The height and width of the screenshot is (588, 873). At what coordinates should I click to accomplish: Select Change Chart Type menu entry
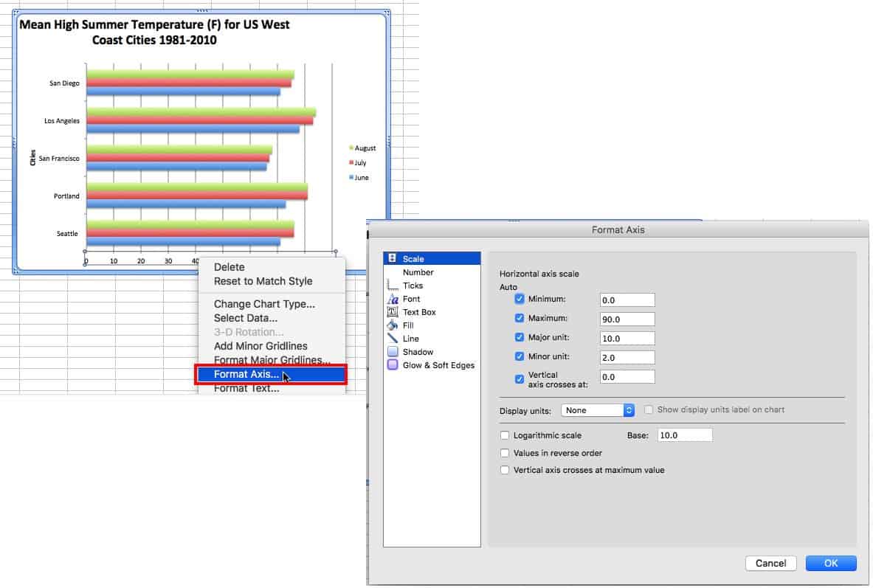point(264,304)
